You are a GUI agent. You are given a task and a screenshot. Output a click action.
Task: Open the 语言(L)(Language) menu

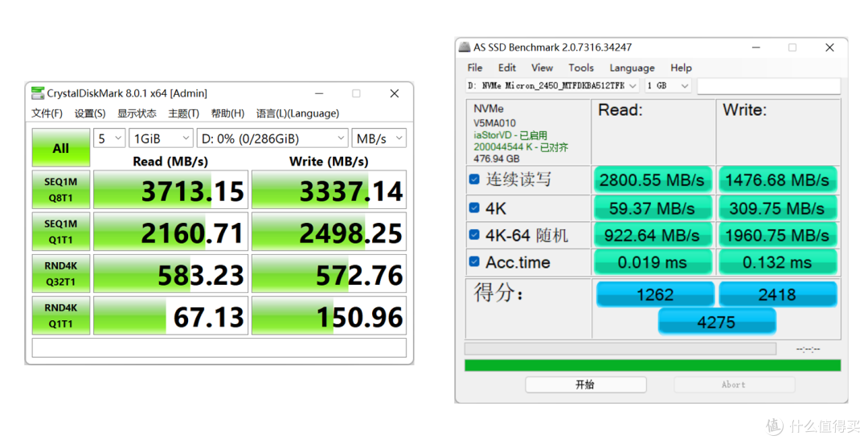coord(298,113)
